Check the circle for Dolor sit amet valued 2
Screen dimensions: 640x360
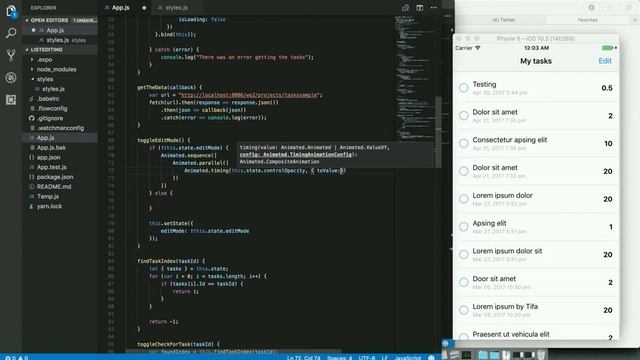pos(464,116)
